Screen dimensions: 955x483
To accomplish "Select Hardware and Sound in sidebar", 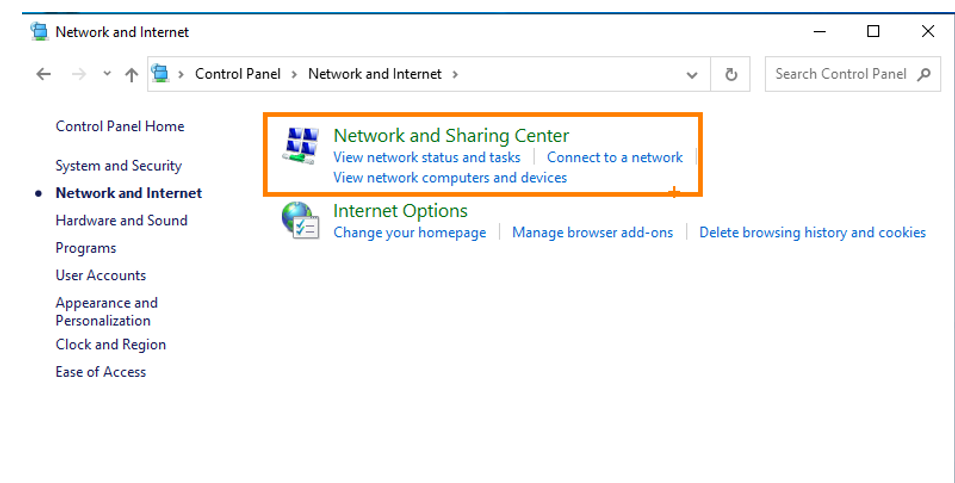I will [x=121, y=221].
